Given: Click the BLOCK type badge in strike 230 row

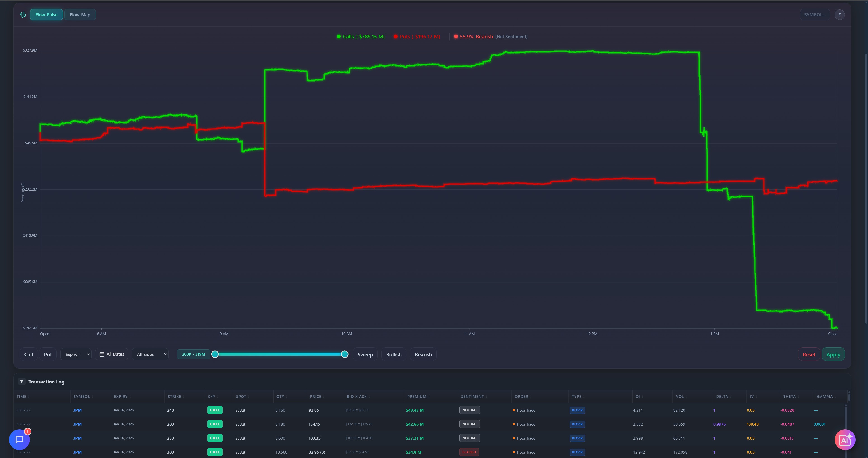Looking at the screenshot, I should (x=577, y=438).
